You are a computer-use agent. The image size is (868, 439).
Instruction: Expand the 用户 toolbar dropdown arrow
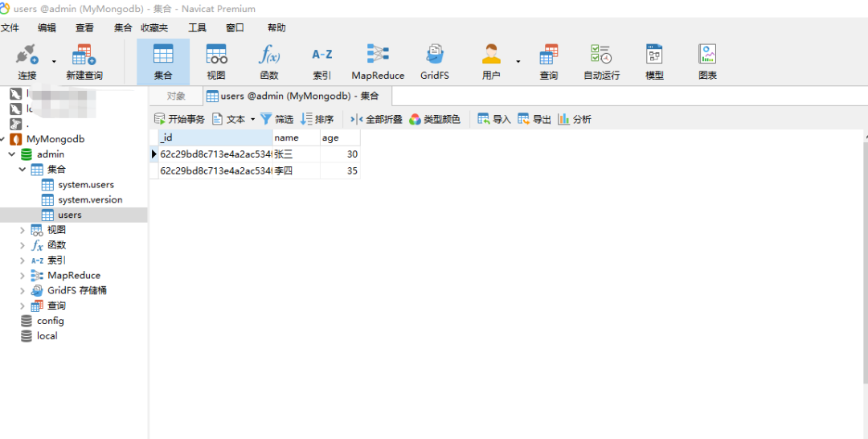click(518, 61)
